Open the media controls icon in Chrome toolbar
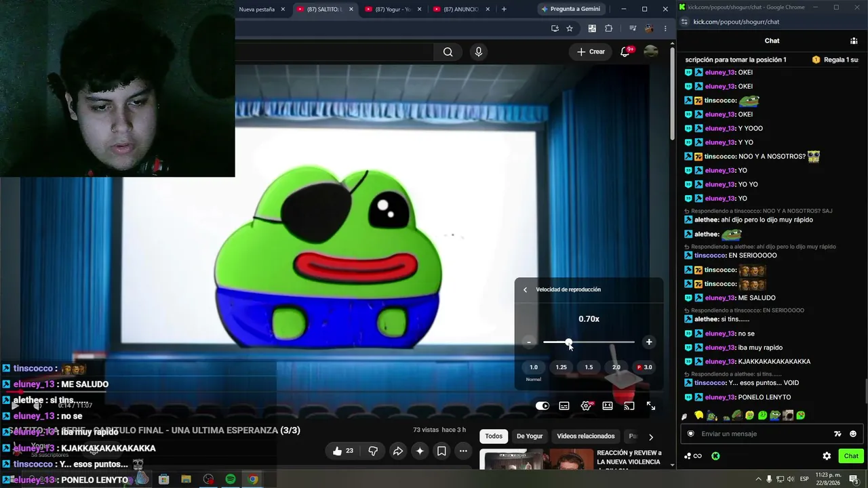This screenshot has width=868, height=488. pos(632,28)
